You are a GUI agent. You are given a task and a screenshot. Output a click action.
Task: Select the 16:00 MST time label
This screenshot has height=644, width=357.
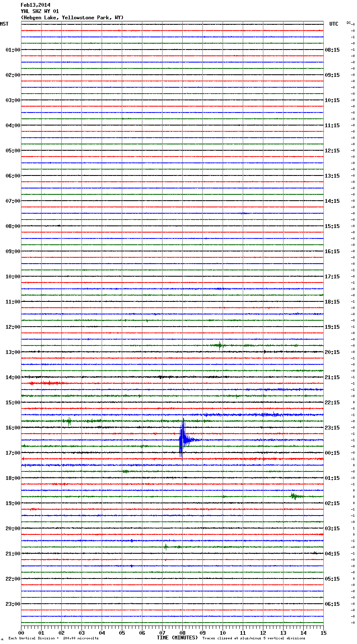click(x=13, y=428)
